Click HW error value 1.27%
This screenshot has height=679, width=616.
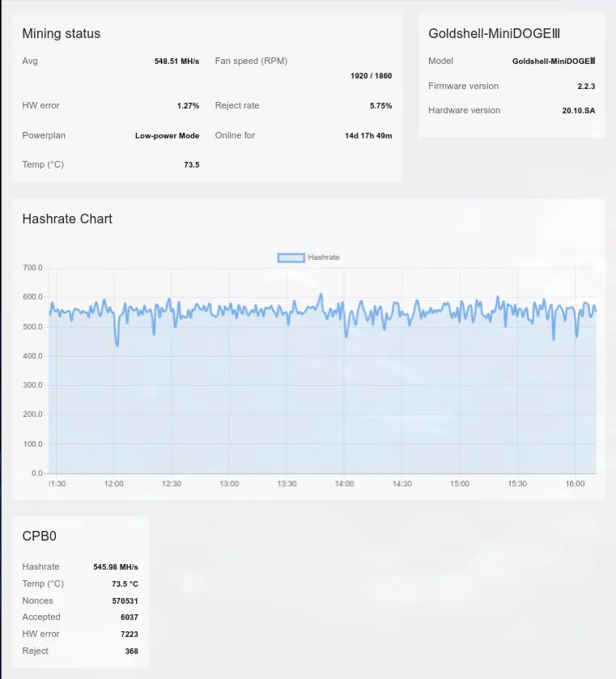(x=188, y=106)
